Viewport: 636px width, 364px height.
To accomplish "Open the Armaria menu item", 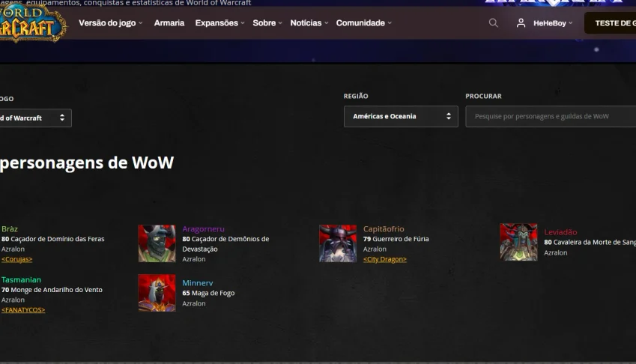I will point(169,23).
